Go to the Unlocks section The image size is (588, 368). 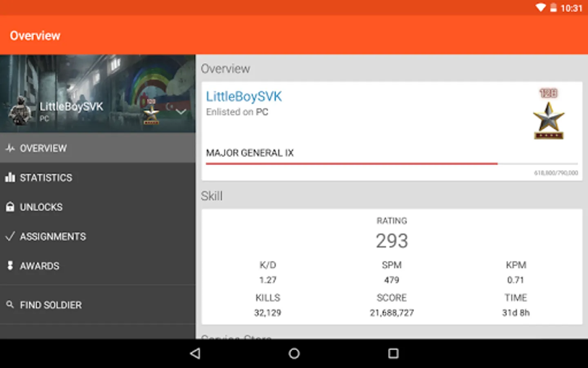click(98, 207)
